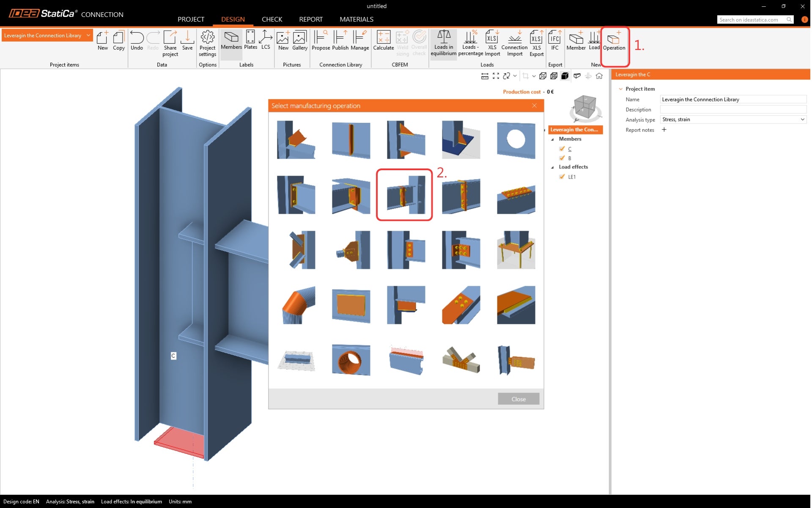The height and width of the screenshot is (508, 812).
Task: Collapse the Members tree node
Action: [x=552, y=139]
